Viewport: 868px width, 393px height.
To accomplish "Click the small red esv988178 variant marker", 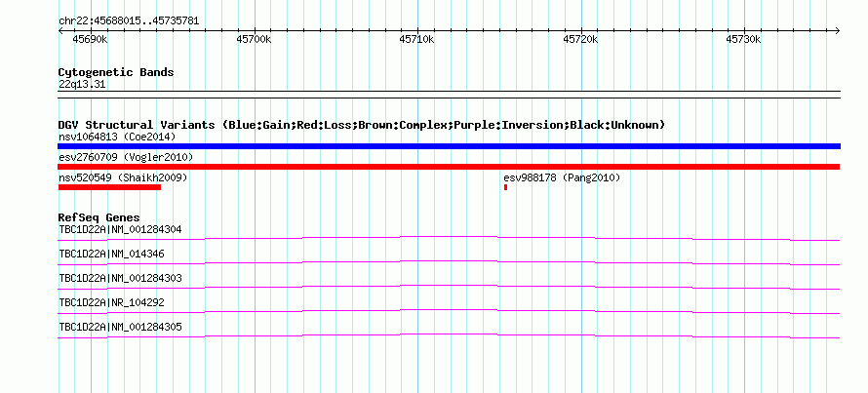I will pyautogui.click(x=505, y=187).
